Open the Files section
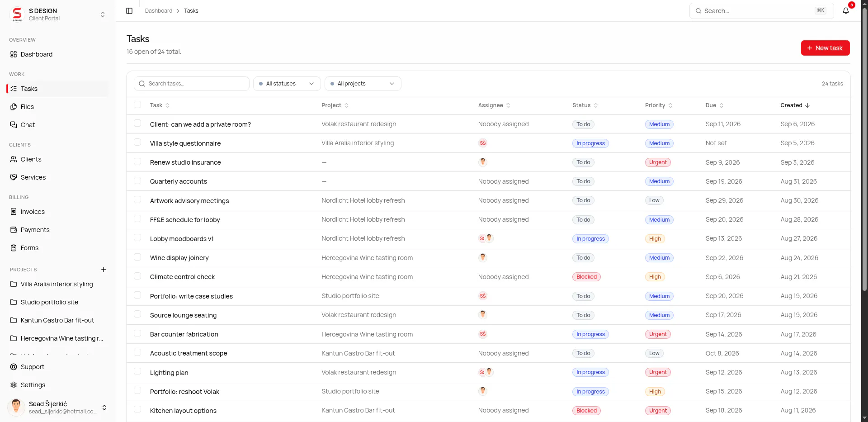The height and width of the screenshot is (422, 868). click(58, 107)
